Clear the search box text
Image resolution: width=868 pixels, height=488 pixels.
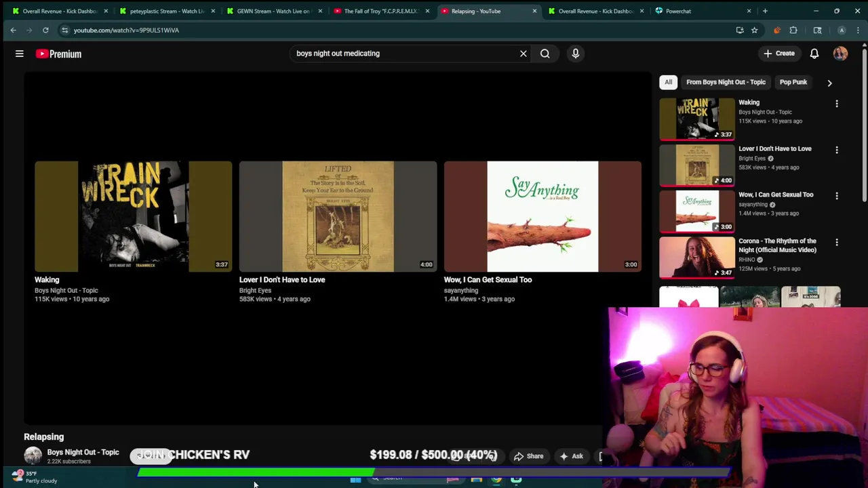[x=524, y=54]
